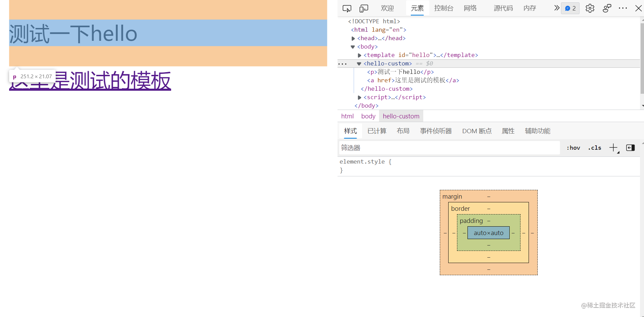Expand the head element in DOM tree
This screenshot has width=644, height=317.
(x=353, y=38)
